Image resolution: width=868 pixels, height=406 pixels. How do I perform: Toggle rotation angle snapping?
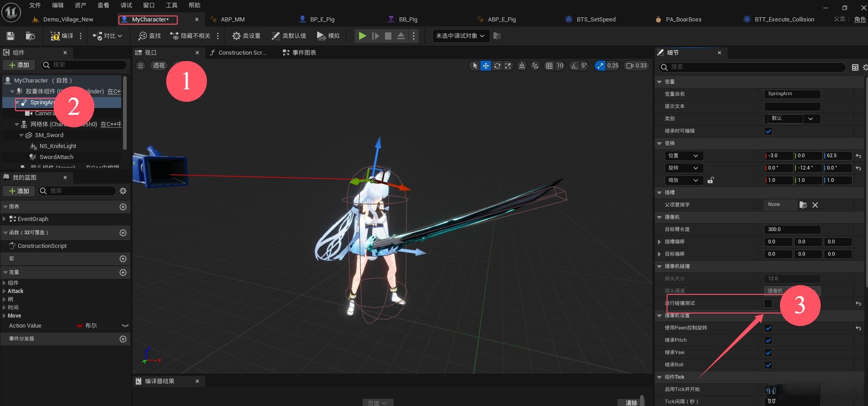pos(574,66)
